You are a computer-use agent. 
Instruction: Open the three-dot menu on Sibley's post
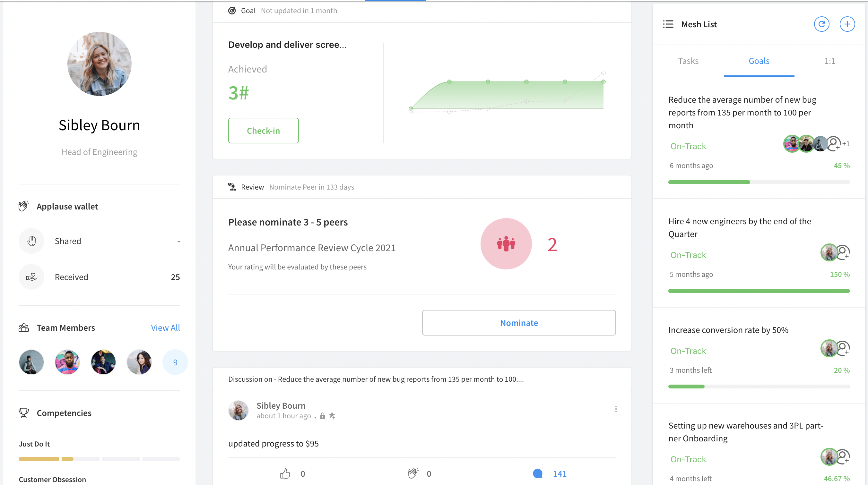pos(616,409)
